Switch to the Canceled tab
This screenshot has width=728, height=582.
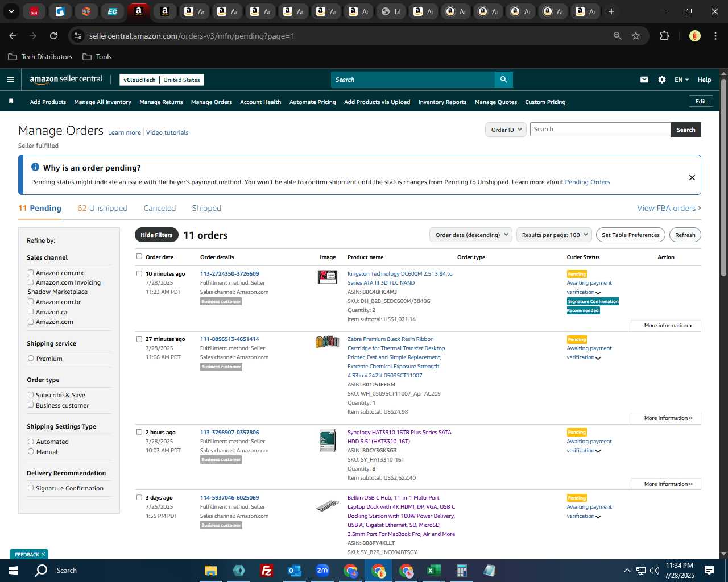(x=160, y=208)
